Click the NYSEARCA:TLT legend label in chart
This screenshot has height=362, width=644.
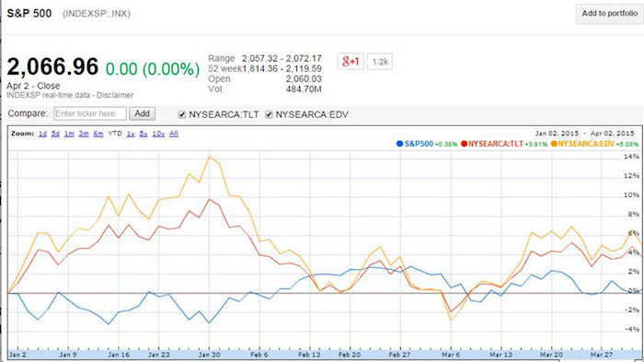pyautogui.click(x=496, y=144)
